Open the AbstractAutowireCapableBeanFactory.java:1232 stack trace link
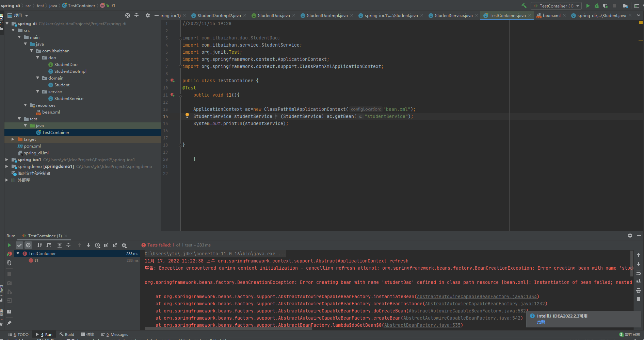The height and width of the screenshot is (340, 644). [485, 304]
